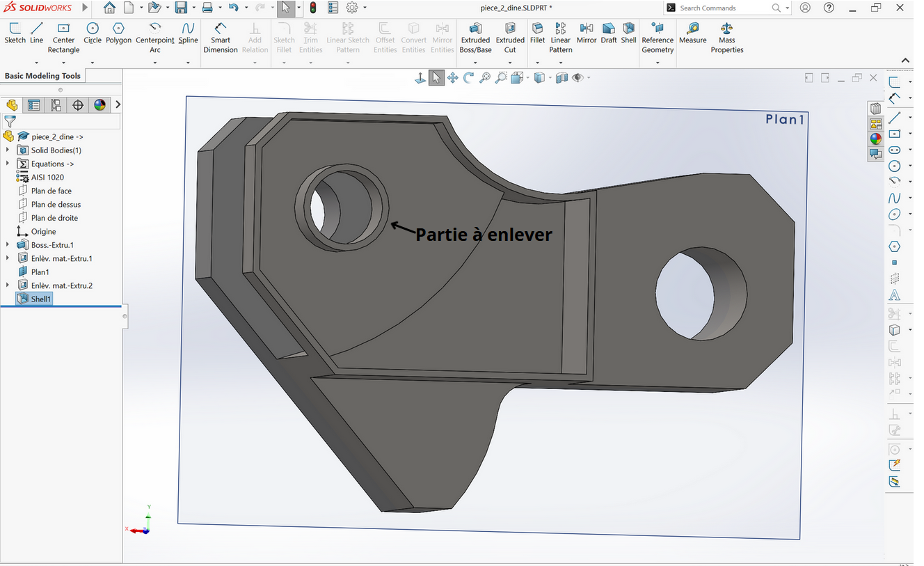
Task: Switch to the DimXpertManager tab
Action: pyautogui.click(x=78, y=105)
